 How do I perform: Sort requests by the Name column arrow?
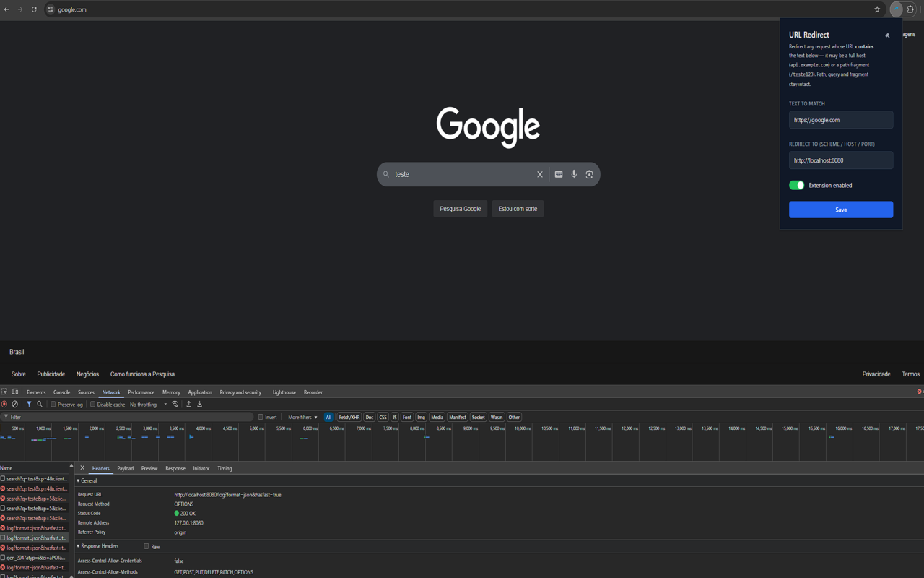coord(71,467)
